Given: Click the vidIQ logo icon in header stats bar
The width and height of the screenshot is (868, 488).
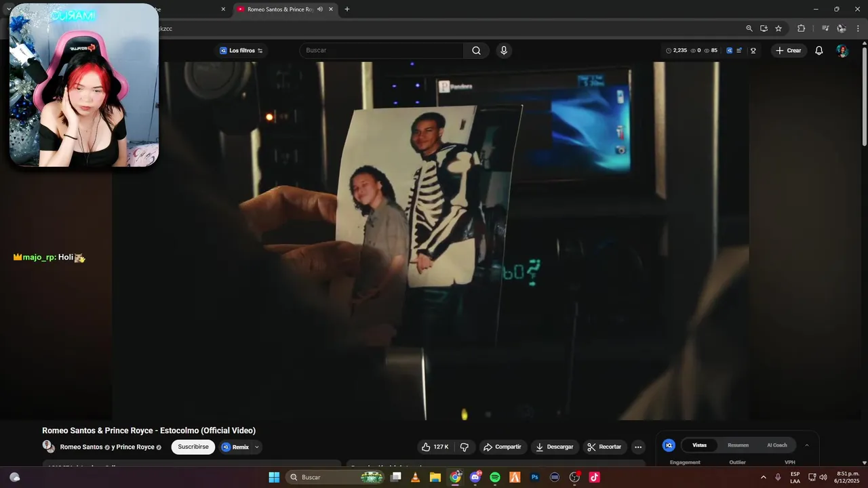Looking at the screenshot, I should [730, 51].
